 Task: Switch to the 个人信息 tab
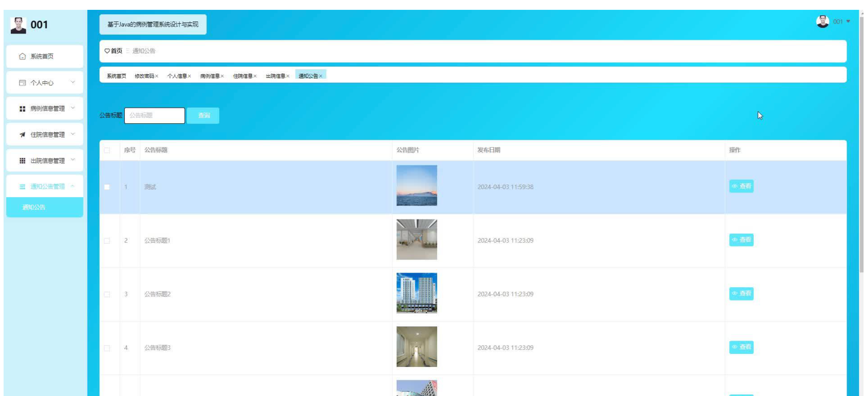coord(177,76)
